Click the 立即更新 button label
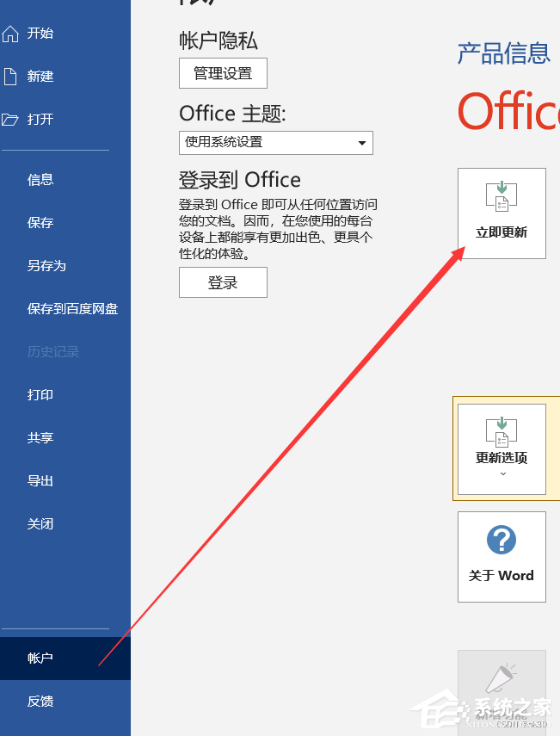This screenshot has height=736, width=560. 502,232
